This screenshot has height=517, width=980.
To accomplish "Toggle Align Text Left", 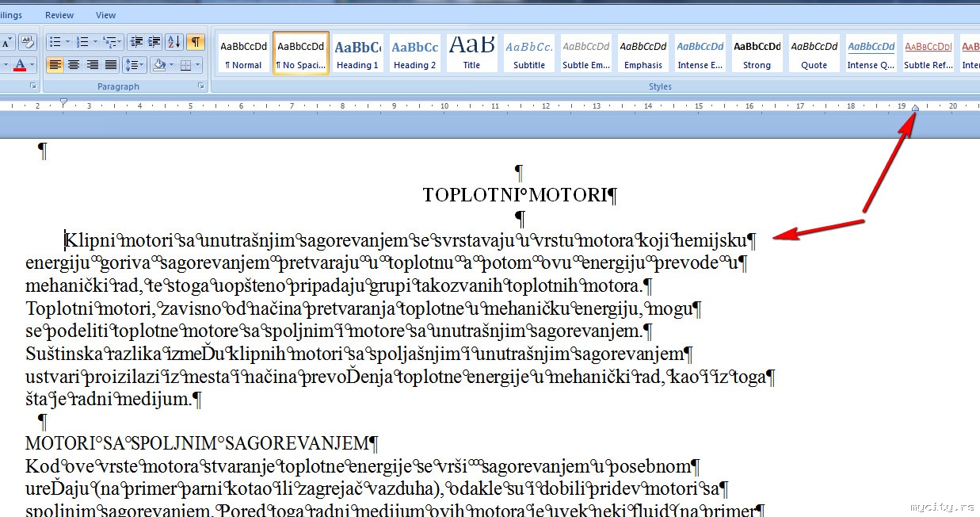I will pos(55,64).
